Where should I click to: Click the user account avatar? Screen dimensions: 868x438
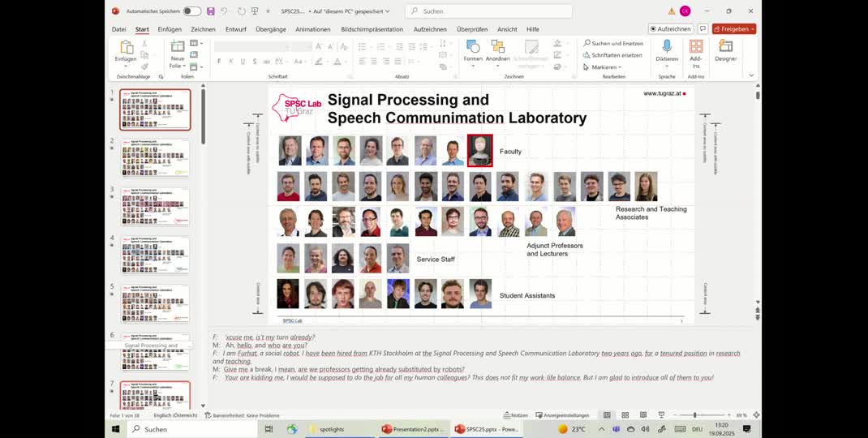tap(685, 11)
